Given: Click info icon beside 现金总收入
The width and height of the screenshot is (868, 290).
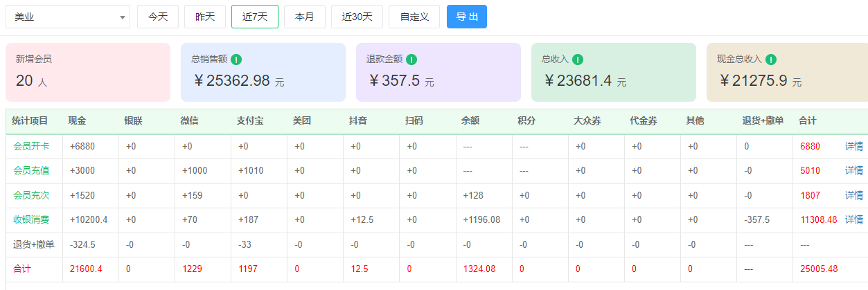Looking at the screenshot, I should (x=771, y=60).
